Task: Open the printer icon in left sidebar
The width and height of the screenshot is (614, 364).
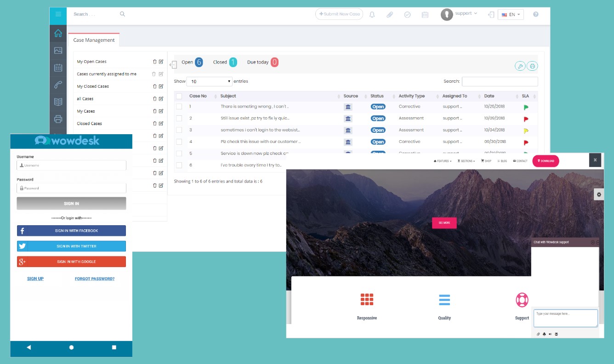Action: pos(58,119)
